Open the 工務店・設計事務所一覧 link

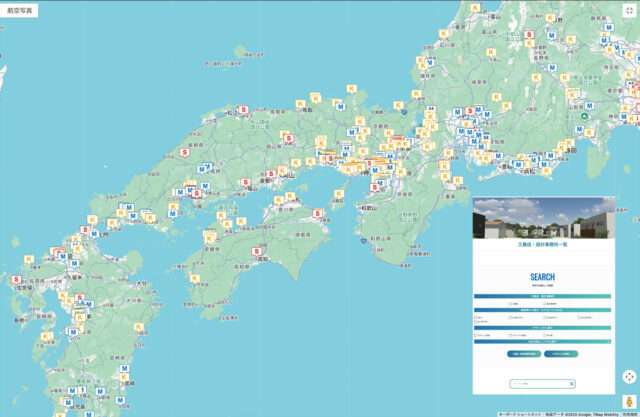(x=543, y=243)
